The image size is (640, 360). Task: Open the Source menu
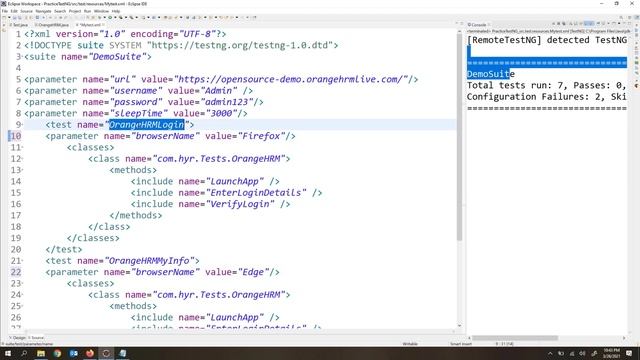point(26,11)
